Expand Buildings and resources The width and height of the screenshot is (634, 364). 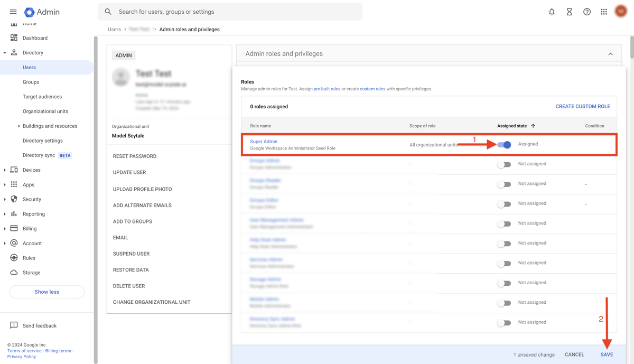click(20, 126)
